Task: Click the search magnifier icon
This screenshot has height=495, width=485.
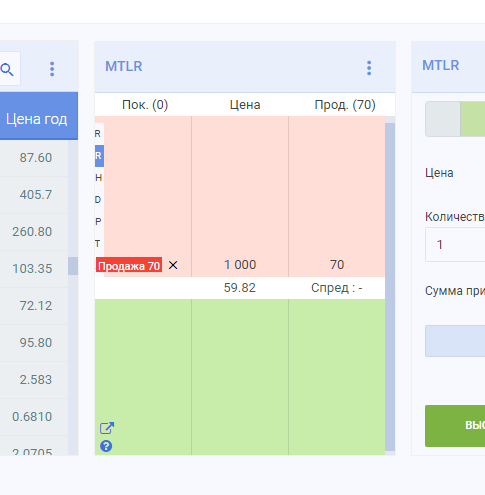Action: click(7, 69)
